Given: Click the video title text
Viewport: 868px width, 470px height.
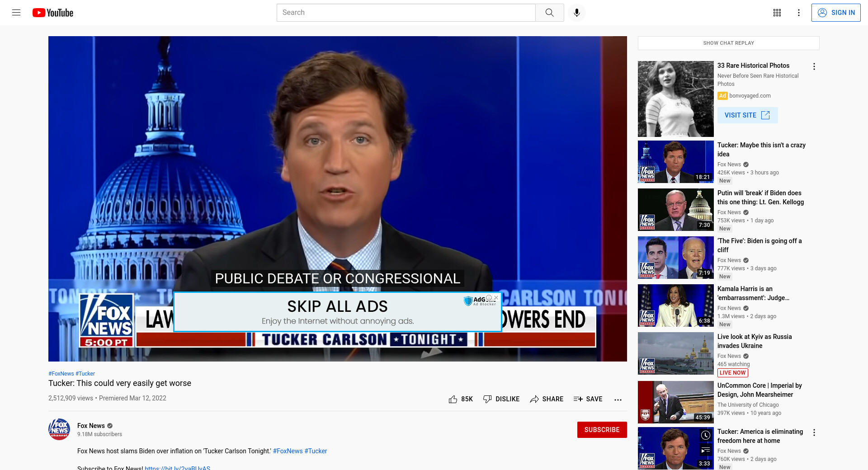Looking at the screenshot, I should pyautogui.click(x=120, y=383).
